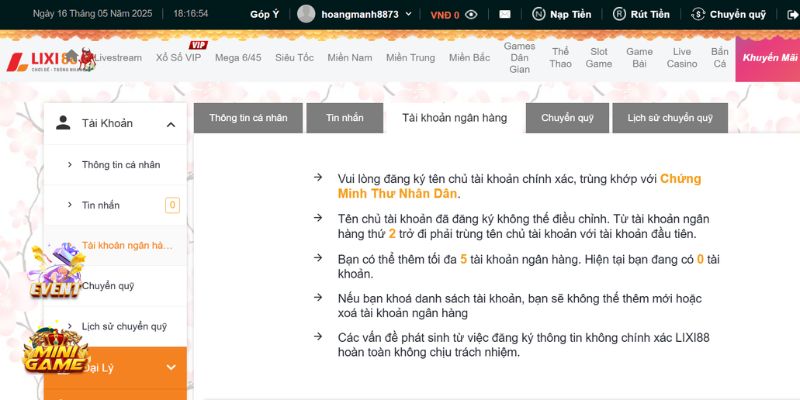Open the Siêu Tốc menu
This screenshot has height=400, width=800.
coord(294,58)
